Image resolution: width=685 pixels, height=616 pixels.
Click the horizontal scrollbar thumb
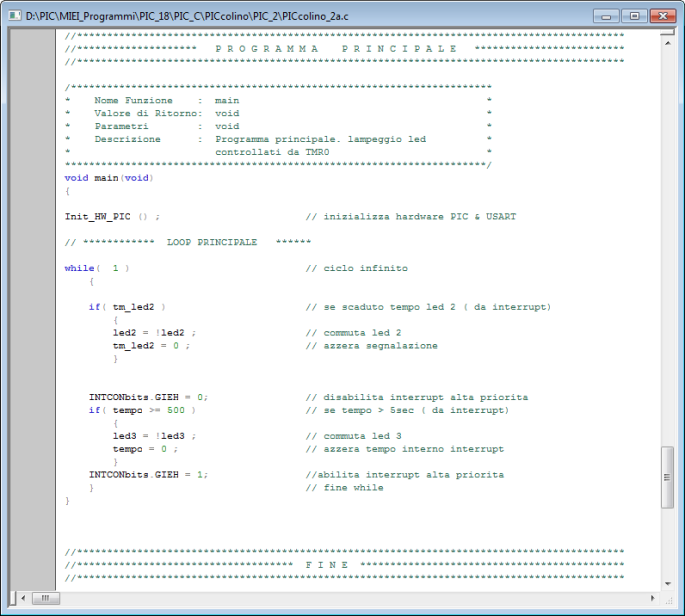click(x=44, y=598)
